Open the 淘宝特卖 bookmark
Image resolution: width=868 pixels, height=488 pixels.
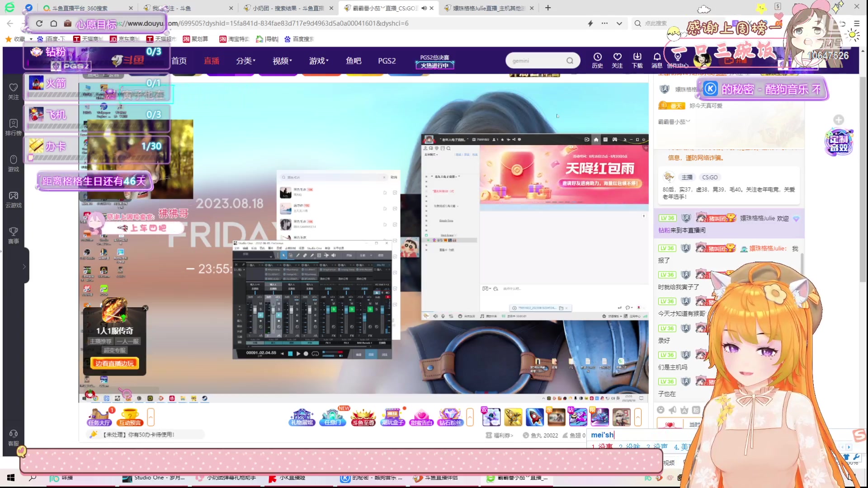234,39
